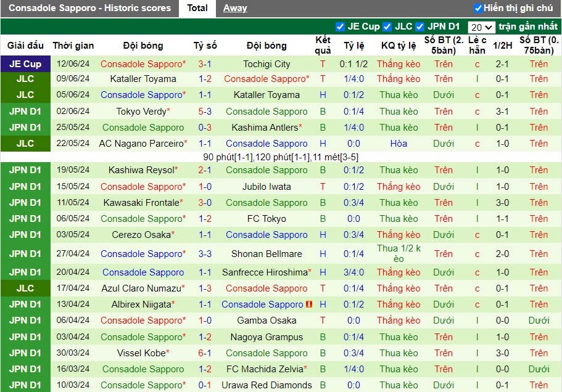Open FC Machida Zelvia team link

click(x=265, y=369)
